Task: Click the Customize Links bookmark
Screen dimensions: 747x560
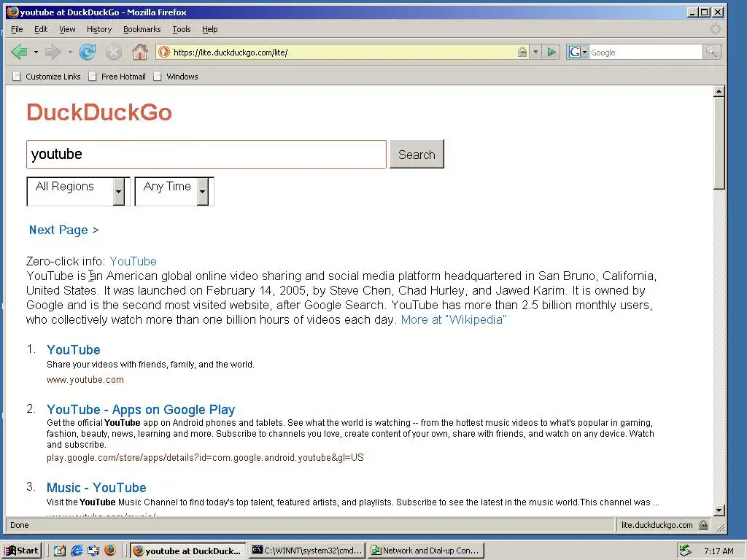Action: click(47, 77)
